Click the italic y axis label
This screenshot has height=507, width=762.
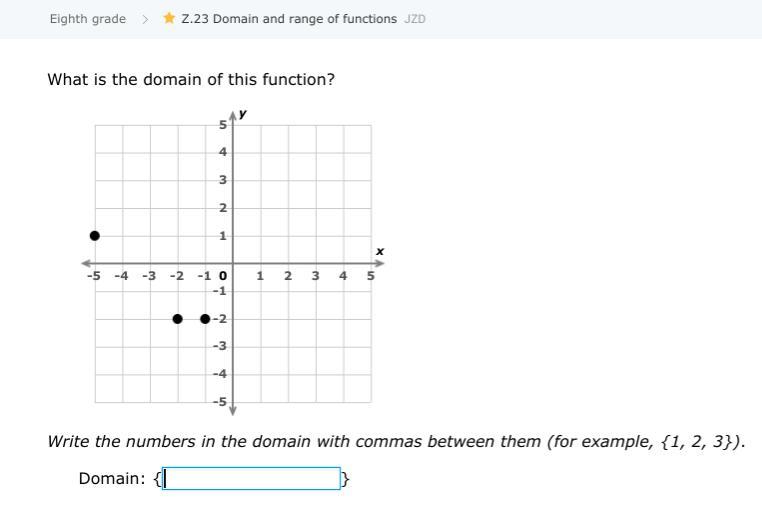pos(243,114)
